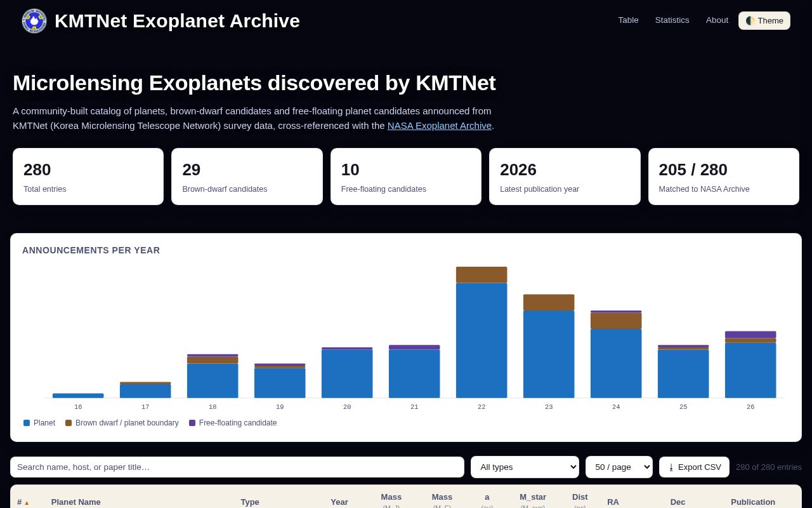The image size is (812, 508).
Task: Sort the table by # column
Action: 23,502
